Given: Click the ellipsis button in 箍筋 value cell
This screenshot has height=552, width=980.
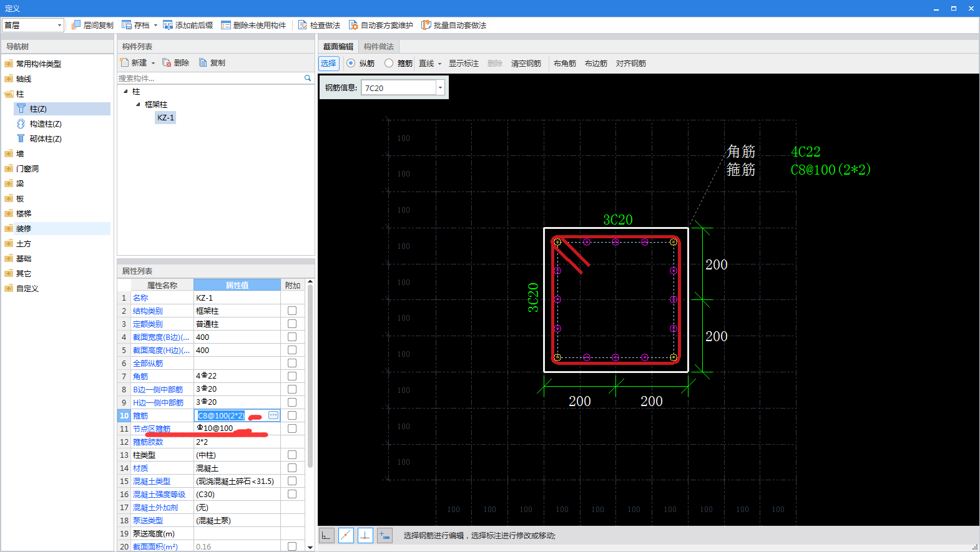Looking at the screenshot, I should [273, 415].
